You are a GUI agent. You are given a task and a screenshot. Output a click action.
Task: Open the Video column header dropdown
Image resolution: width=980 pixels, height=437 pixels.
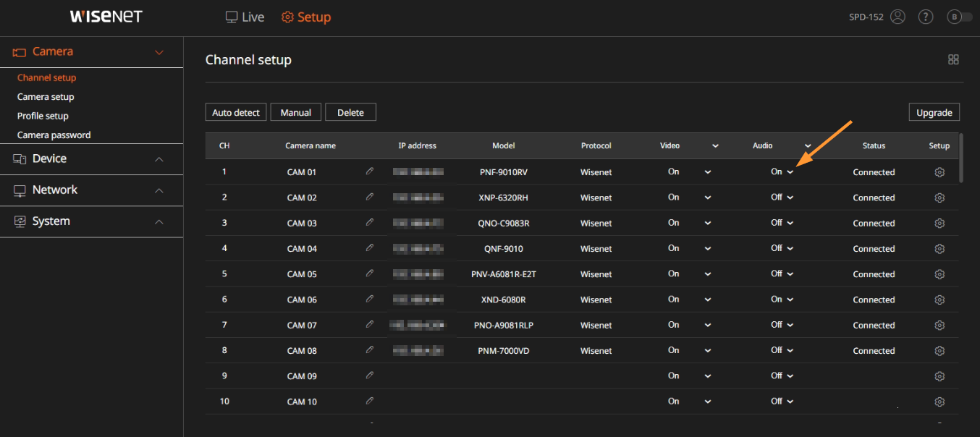[x=715, y=145]
